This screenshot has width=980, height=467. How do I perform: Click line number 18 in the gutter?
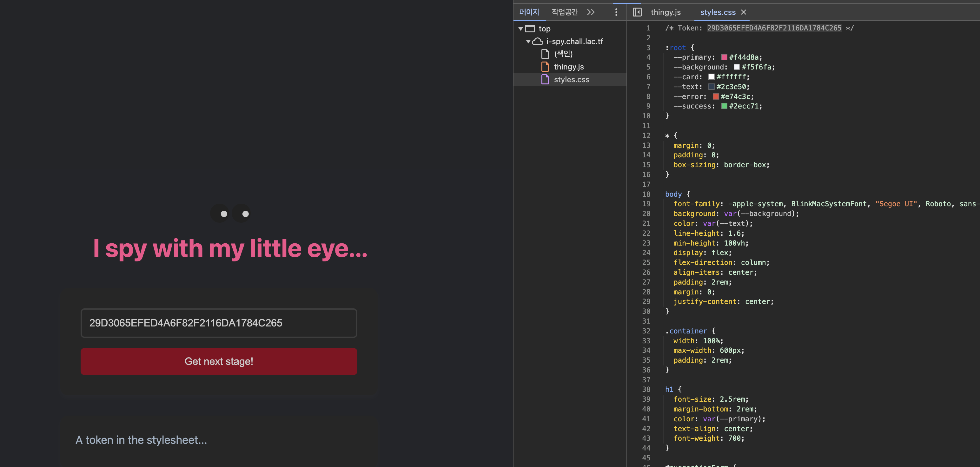(x=646, y=194)
